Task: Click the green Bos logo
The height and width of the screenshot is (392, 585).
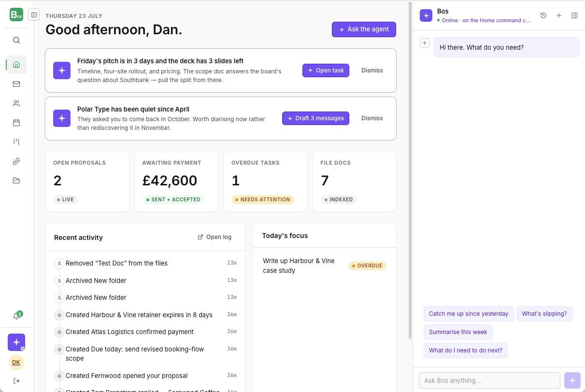Action: pos(16,14)
